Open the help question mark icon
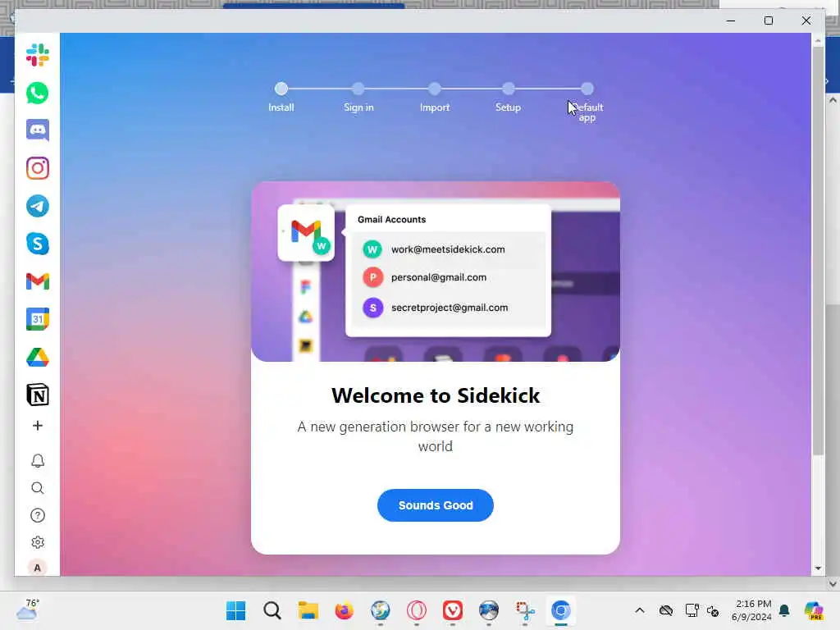The width and height of the screenshot is (840, 630). 38,515
